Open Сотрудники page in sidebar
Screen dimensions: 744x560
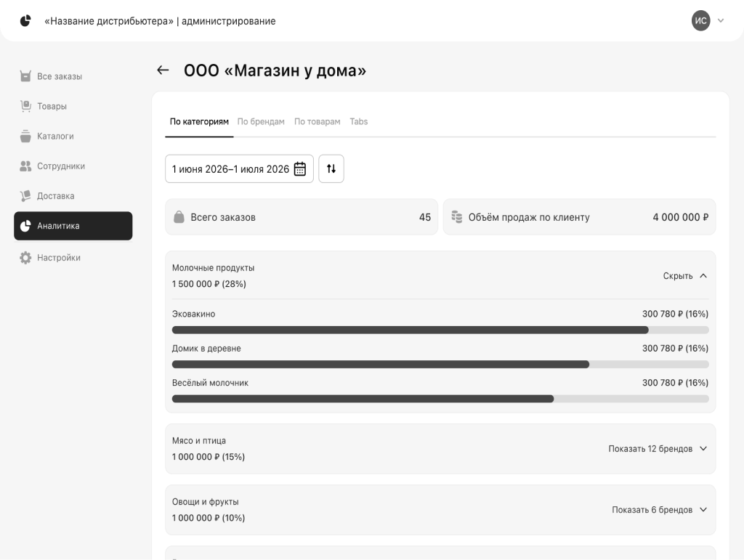tap(73, 166)
